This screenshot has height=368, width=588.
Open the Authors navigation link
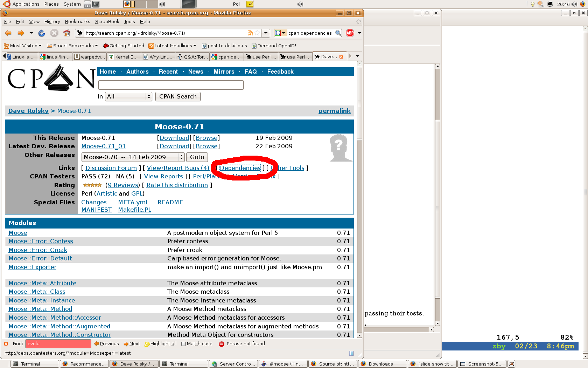(137, 71)
